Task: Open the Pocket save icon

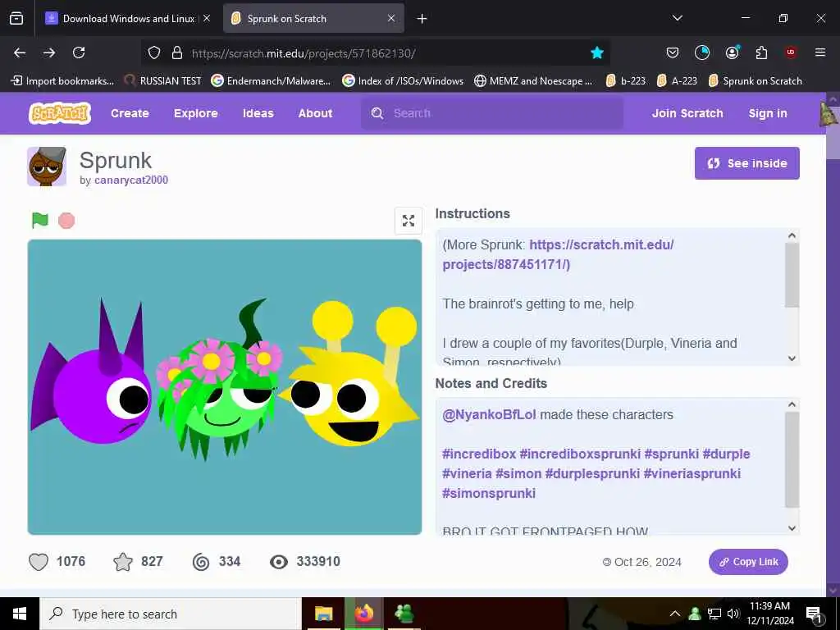Action: (x=673, y=52)
